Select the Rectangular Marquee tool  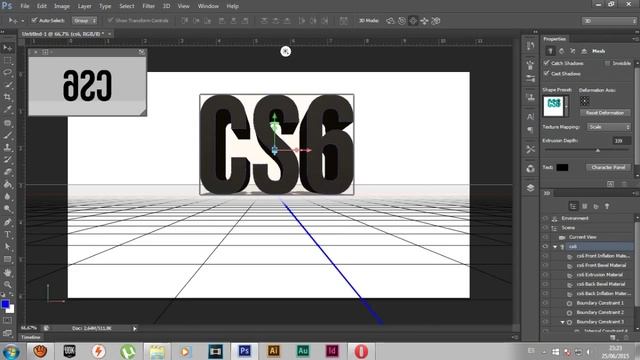7,61
